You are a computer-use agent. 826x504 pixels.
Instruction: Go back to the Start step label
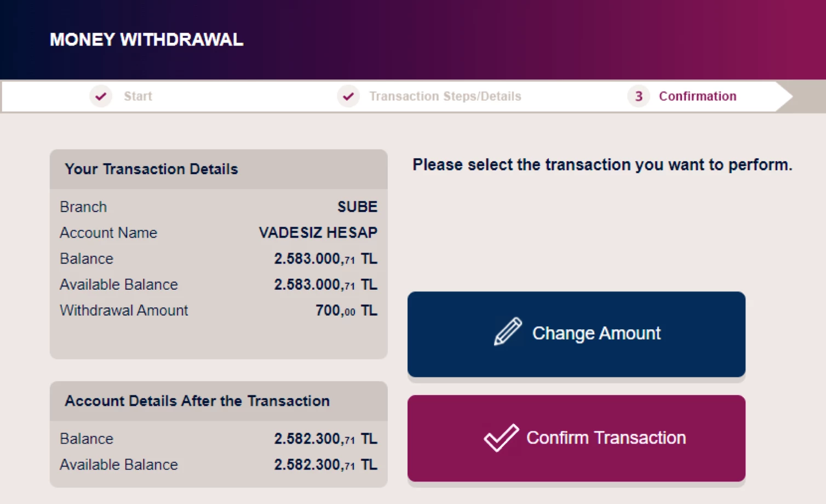pos(137,96)
